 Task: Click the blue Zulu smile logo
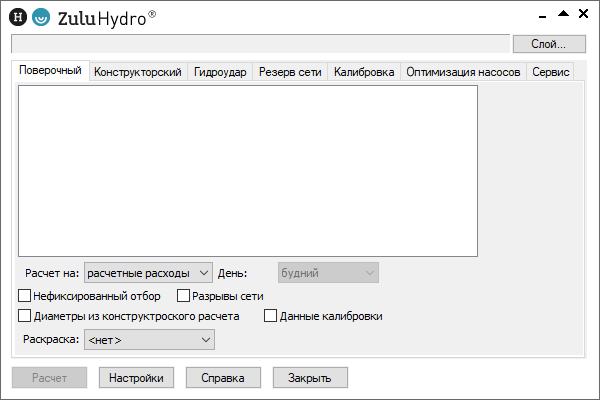click(x=41, y=16)
